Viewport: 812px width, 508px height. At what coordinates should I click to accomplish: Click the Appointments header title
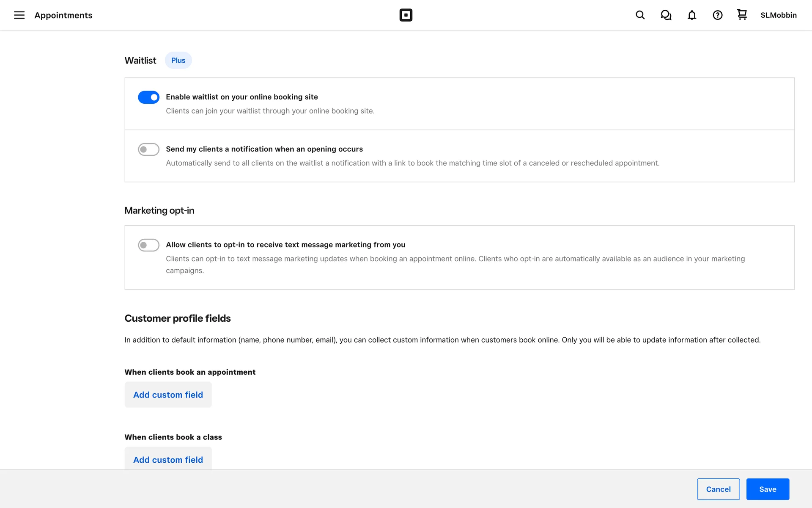63,15
